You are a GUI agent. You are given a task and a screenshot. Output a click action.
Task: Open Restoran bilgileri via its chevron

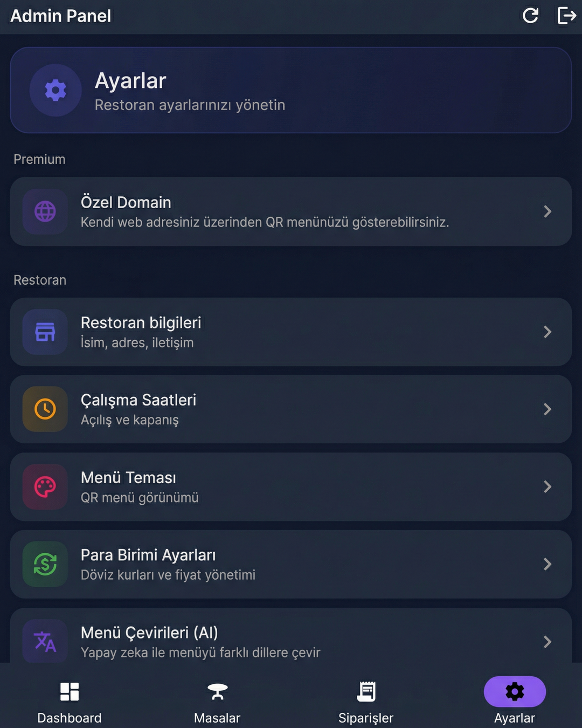click(548, 332)
